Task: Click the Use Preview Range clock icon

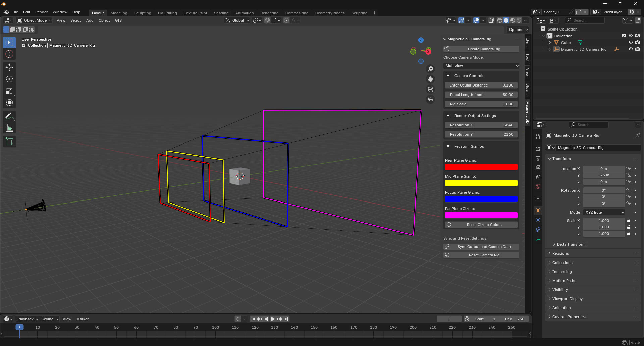Action: [x=467, y=319]
